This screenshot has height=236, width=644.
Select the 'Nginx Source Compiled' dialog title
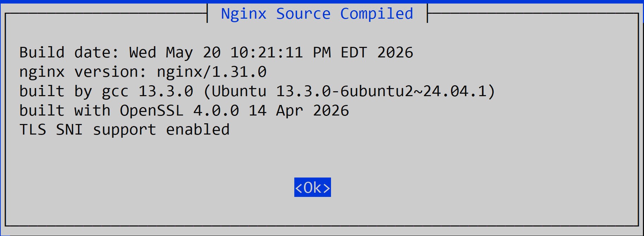(317, 14)
